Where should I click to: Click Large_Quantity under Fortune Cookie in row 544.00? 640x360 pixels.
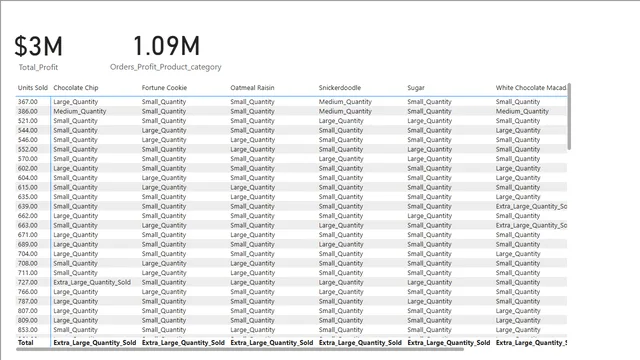coord(164,131)
